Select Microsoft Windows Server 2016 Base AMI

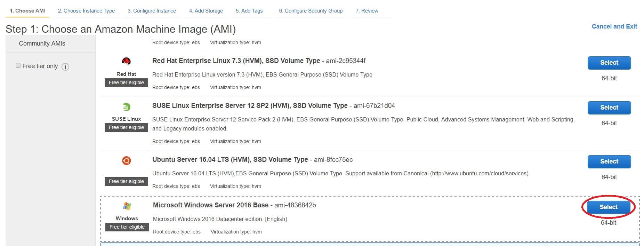coord(608,207)
